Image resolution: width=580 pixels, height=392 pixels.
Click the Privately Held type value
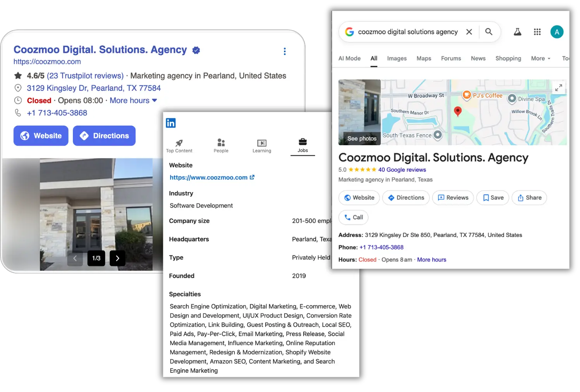[x=311, y=258]
